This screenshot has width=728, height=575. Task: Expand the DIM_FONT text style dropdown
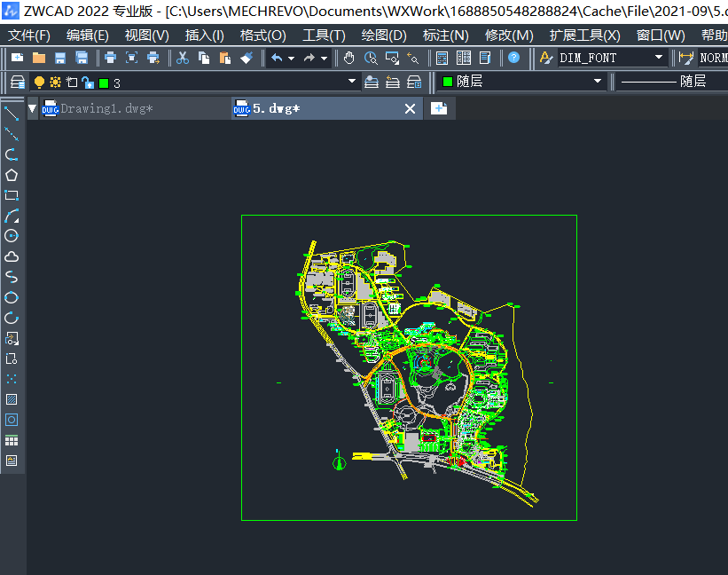coord(658,57)
